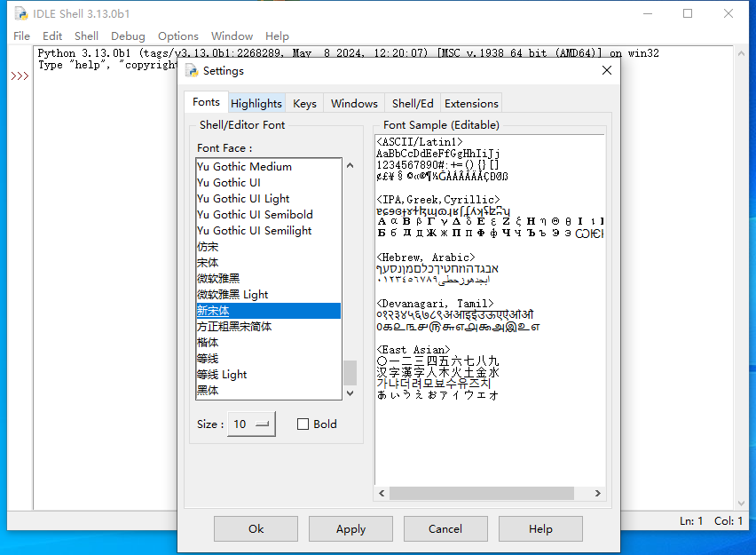Choose the 微软雅黑 Light font face
The image size is (756, 555).
tap(232, 295)
